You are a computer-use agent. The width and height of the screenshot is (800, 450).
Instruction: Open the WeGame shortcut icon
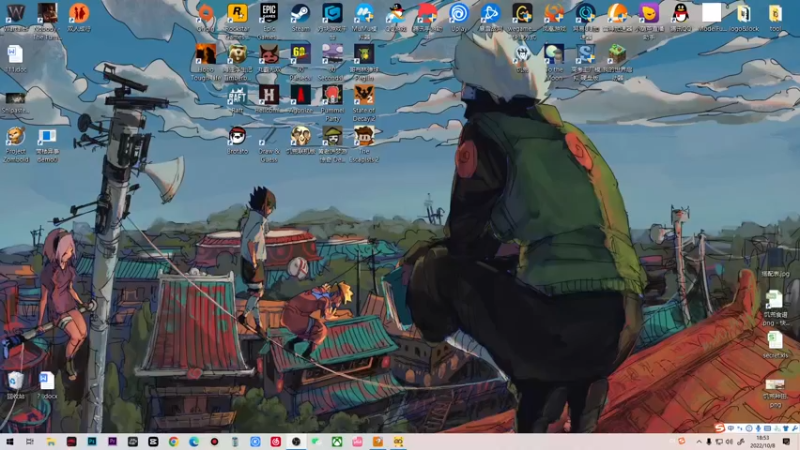(x=522, y=13)
